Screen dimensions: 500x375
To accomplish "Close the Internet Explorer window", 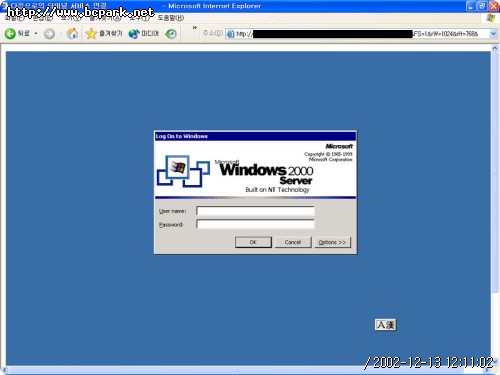I will [494, 6].
